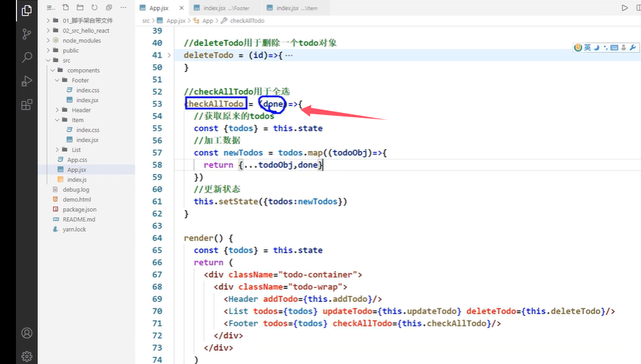This screenshot has width=641, height=364.
Task: Open the Explorer view in activity bar
Action: (x=26, y=10)
